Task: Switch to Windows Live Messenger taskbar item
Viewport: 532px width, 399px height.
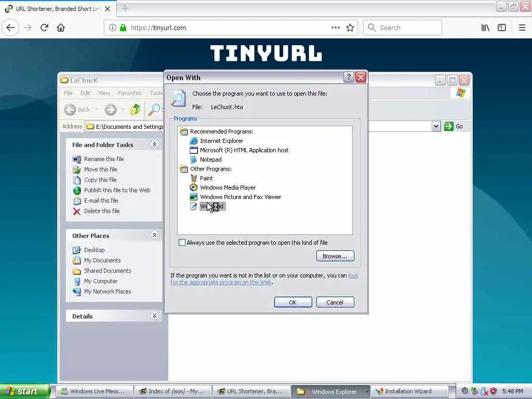Action: click(x=94, y=391)
